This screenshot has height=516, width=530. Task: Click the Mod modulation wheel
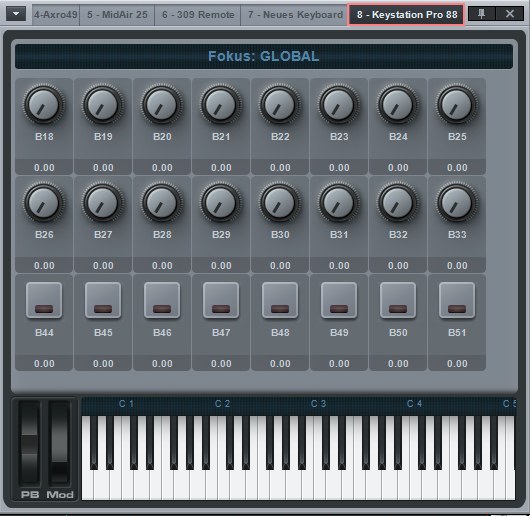coord(60,443)
